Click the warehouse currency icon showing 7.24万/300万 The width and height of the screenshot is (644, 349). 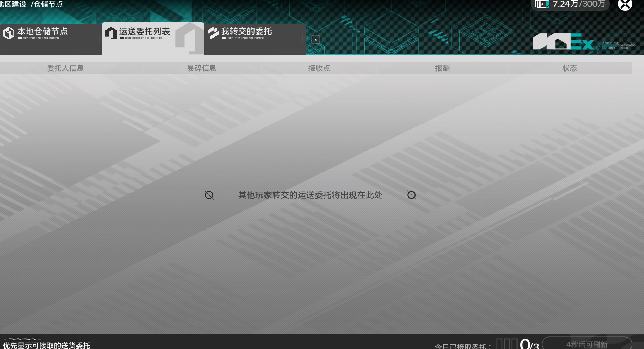[x=542, y=4]
